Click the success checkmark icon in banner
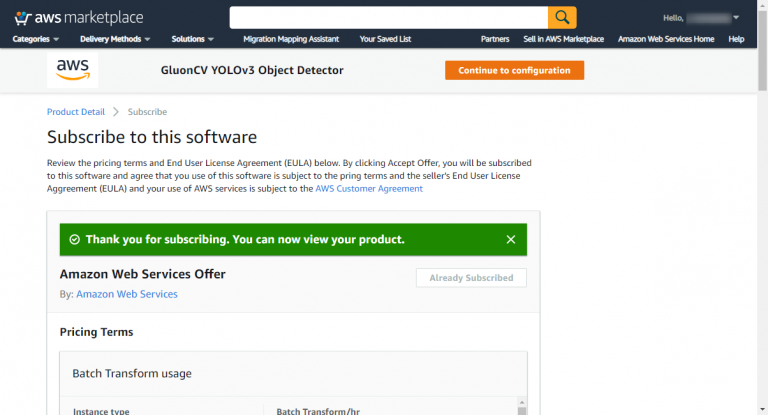 point(74,240)
